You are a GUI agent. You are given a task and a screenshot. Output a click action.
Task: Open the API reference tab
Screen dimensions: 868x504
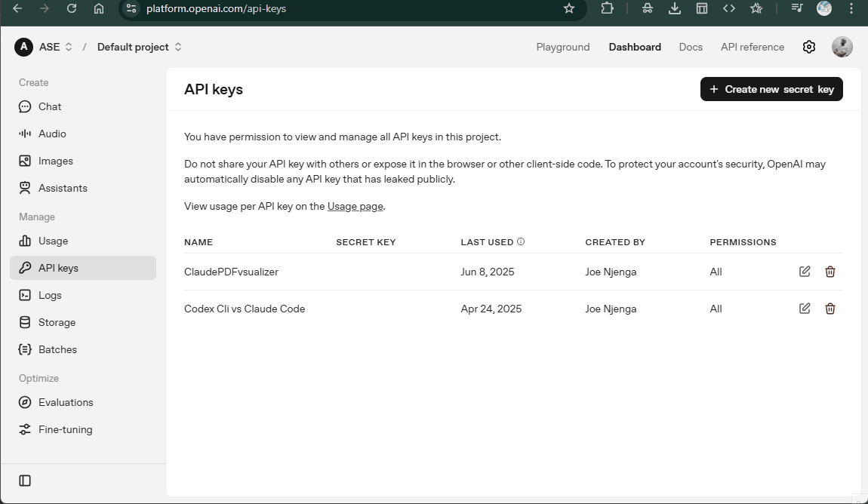(753, 47)
